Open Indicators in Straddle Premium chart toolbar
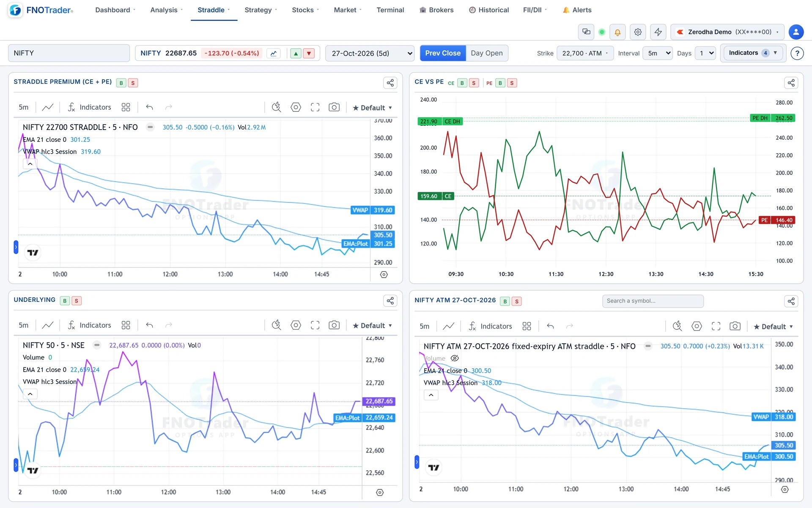Viewport: 812px width, 508px height. pyautogui.click(x=89, y=107)
